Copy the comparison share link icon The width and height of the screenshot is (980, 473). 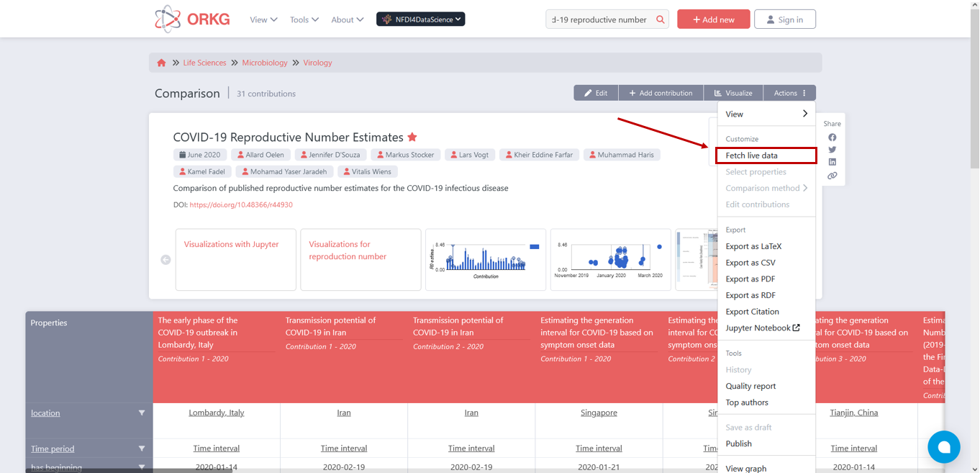tap(832, 175)
